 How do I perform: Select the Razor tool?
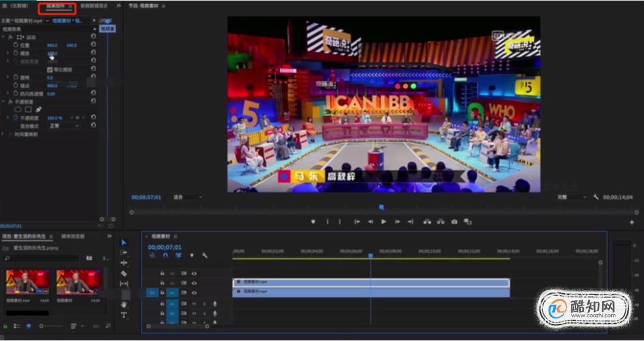(124, 273)
